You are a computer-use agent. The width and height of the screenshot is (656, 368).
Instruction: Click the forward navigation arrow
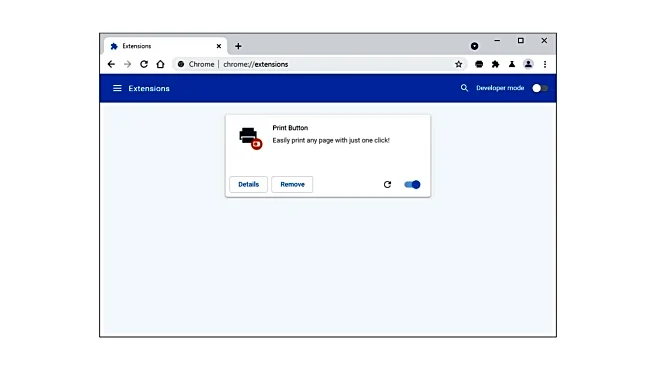[x=128, y=64]
